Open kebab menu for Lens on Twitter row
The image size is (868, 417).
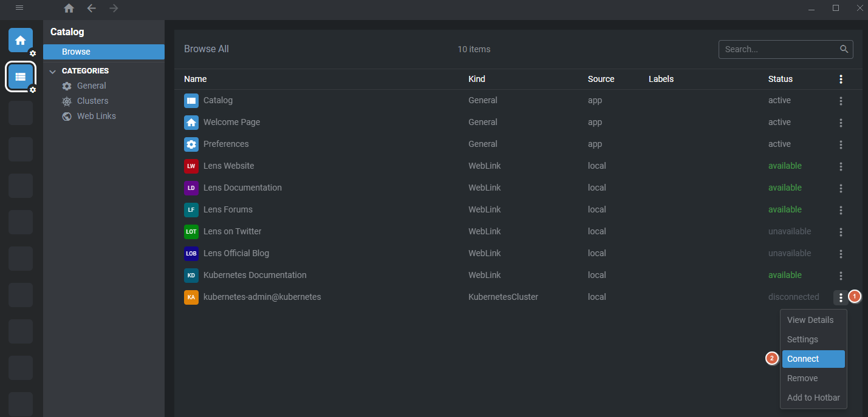[x=841, y=232]
